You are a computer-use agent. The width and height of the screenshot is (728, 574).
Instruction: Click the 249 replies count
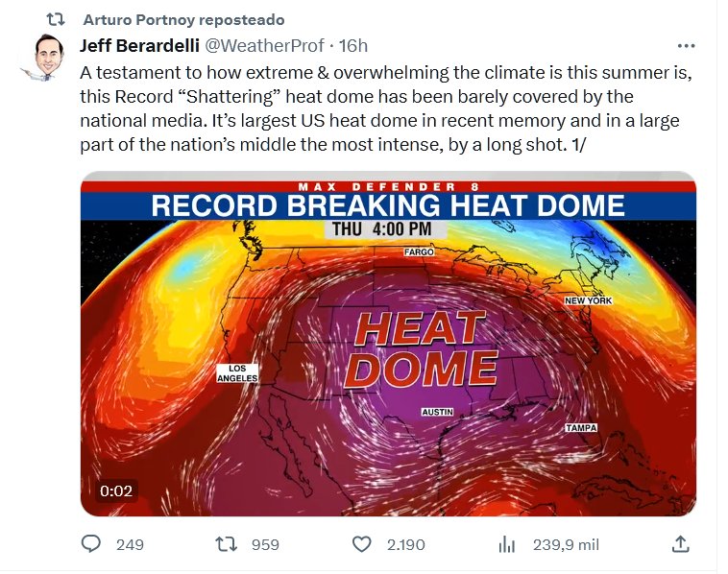(x=130, y=544)
